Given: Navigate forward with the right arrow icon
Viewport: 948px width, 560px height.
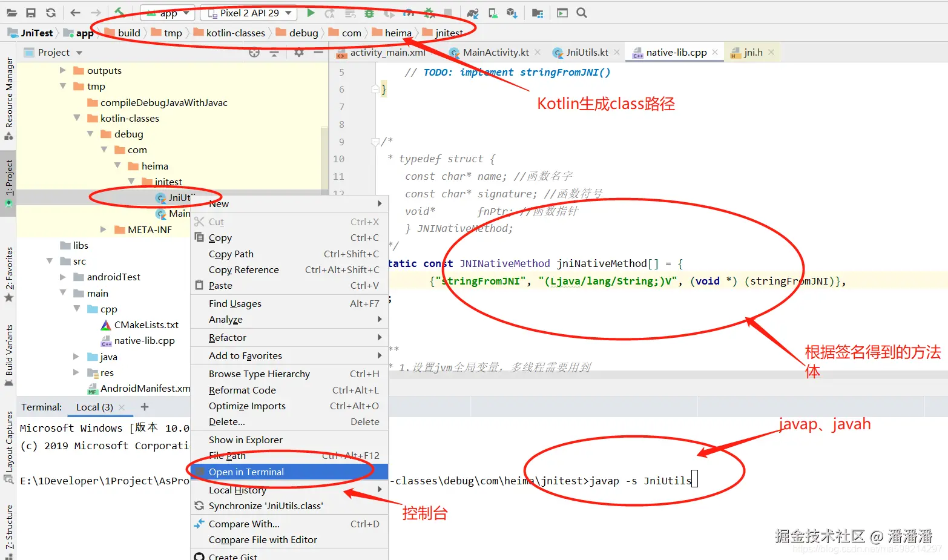Looking at the screenshot, I should tap(96, 13).
